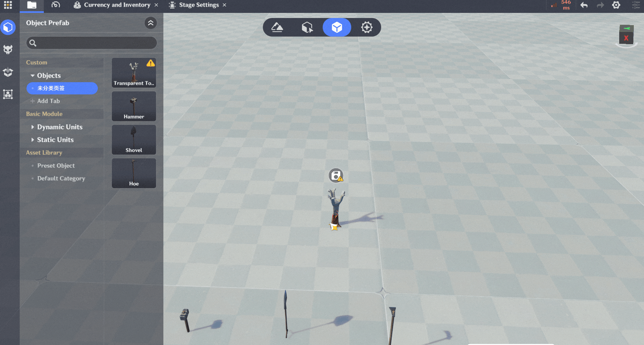Select the Object Prefab cube sidebar icon
This screenshot has width=644, height=345.
(x=8, y=28)
